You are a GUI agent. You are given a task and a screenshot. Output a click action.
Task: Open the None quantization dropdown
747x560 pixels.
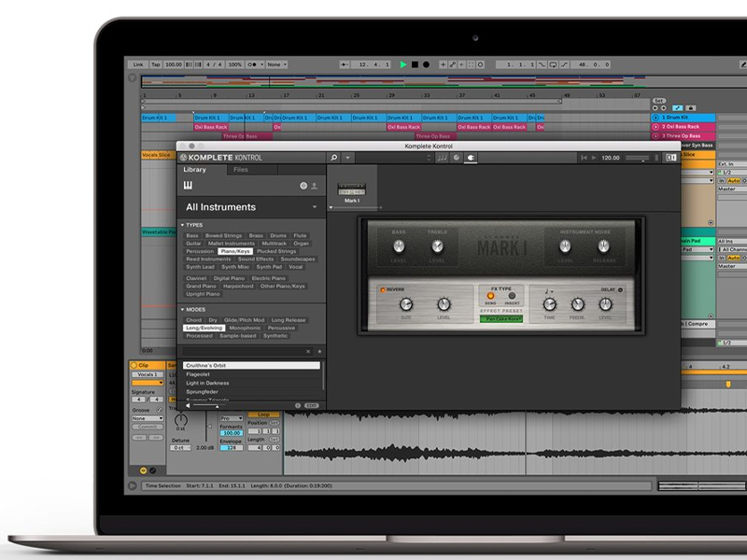pyautogui.click(x=276, y=64)
